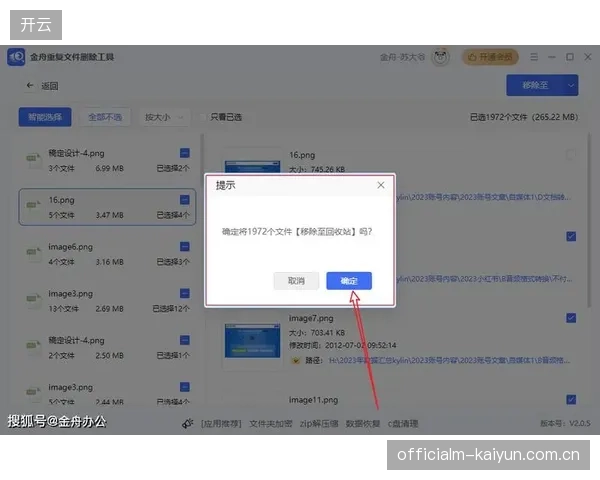Click 修改时间 2012-07-02 text for image7.png
Viewport: 600px width, 480px height.
[342, 346]
